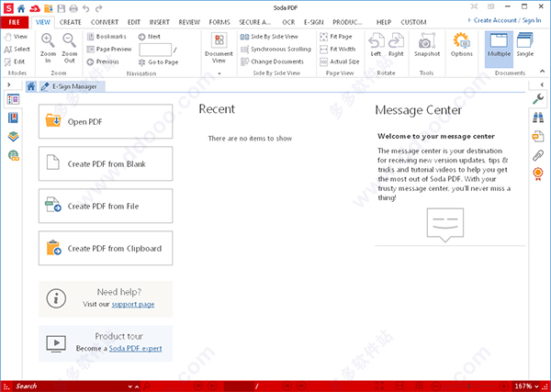This screenshot has width=551, height=392.
Task: Open the FILE menu
Action: point(15,22)
